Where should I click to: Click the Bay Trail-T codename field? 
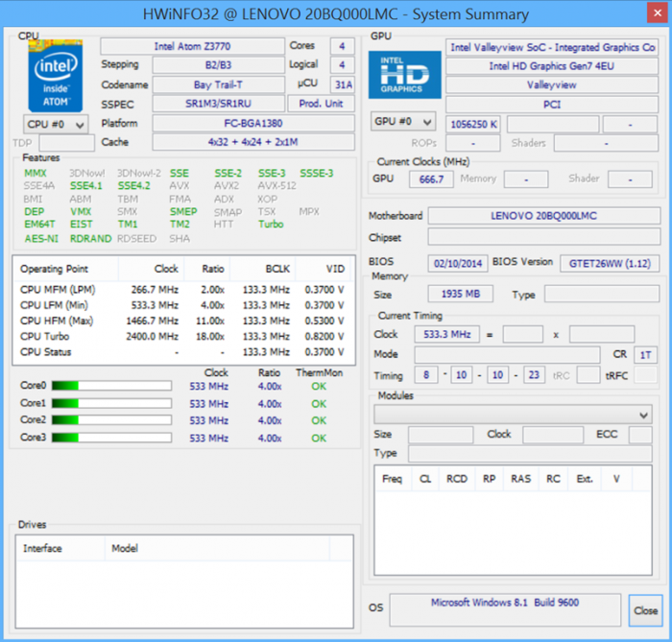[216, 84]
